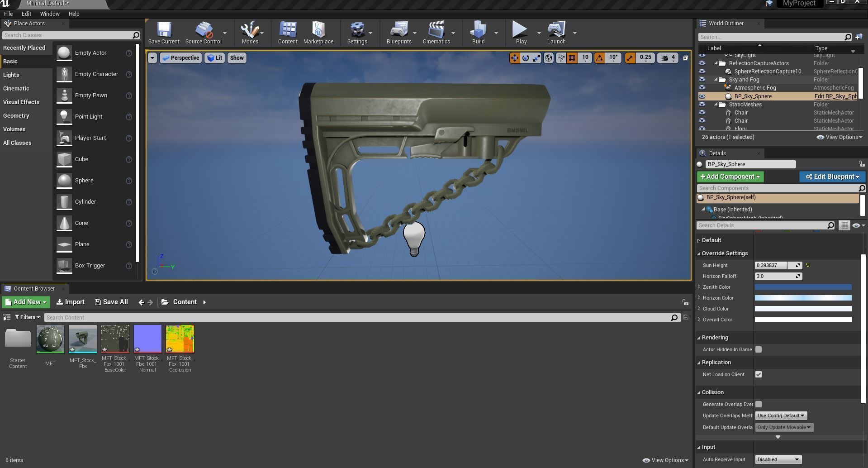Image resolution: width=868 pixels, height=468 pixels.
Task: Open the viewport options dropdown arrow
Action: coord(152,58)
